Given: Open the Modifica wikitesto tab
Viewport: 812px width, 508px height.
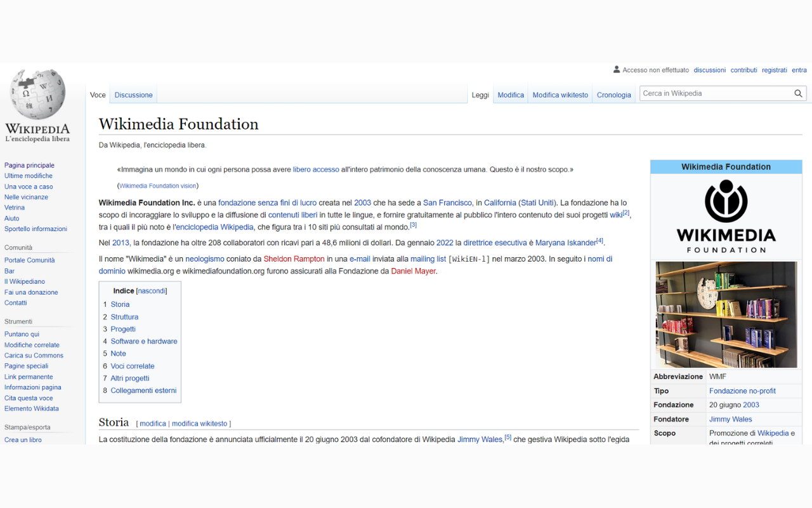Looking at the screenshot, I should (x=560, y=95).
